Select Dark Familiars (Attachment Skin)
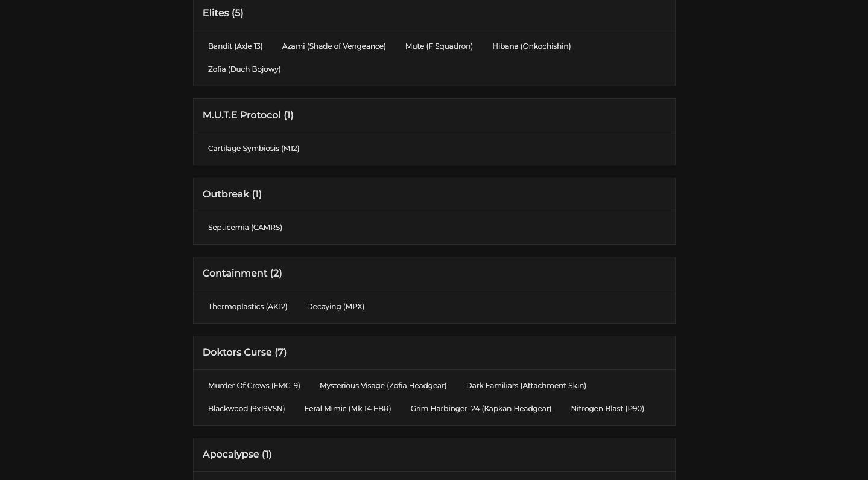This screenshot has height=480, width=868. point(526,386)
